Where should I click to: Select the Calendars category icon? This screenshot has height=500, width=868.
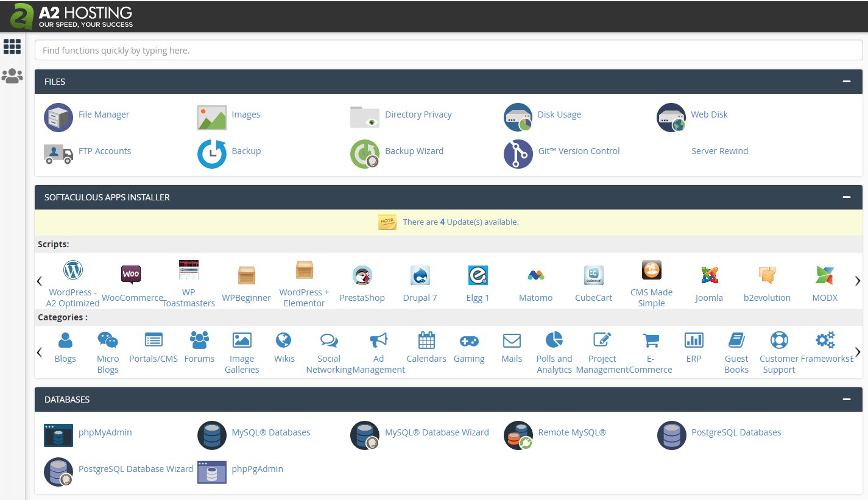point(426,340)
